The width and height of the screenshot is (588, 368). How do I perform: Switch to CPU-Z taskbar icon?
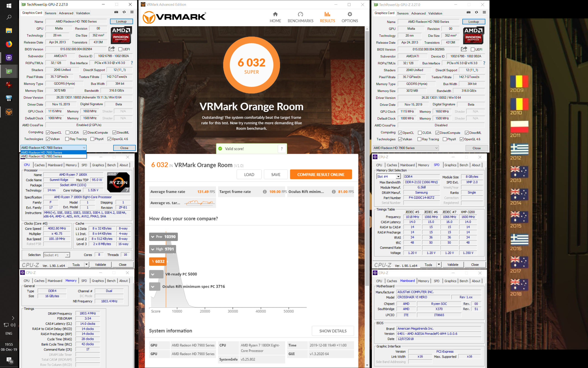[9, 58]
